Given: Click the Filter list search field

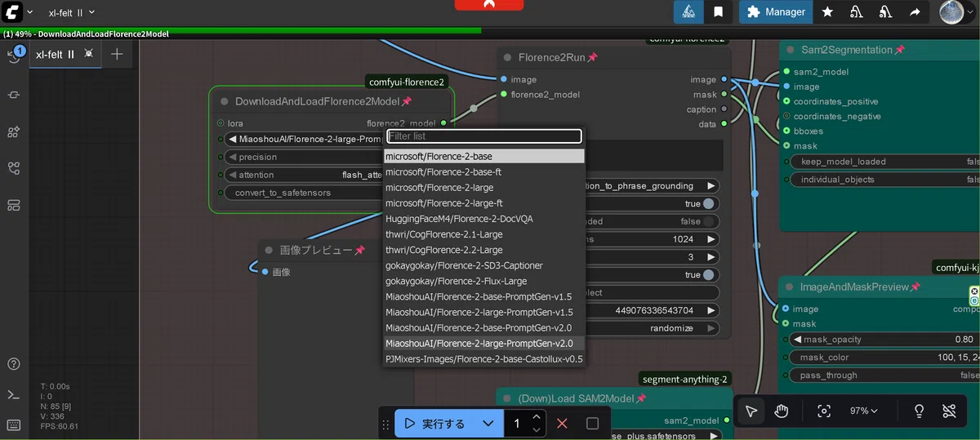Looking at the screenshot, I should (484, 136).
